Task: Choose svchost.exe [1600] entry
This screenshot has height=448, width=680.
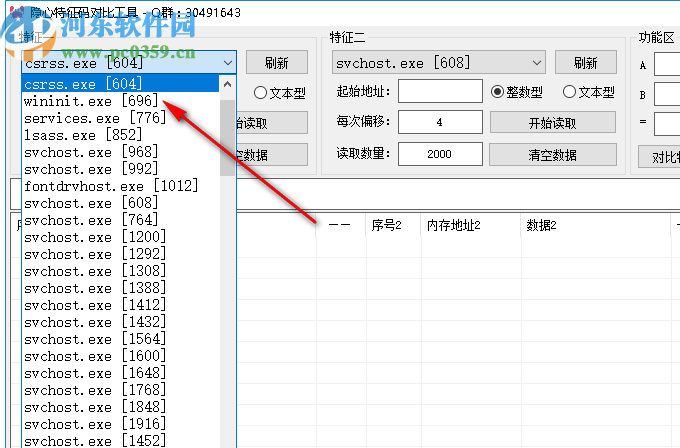Action: pos(121,356)
